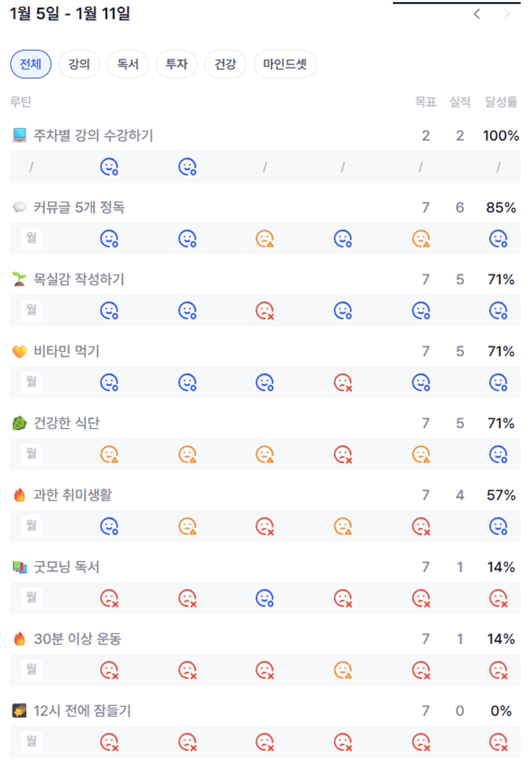Go to the previous week with left chevron
Screen dimensions: 532x765
click(477, 14)
